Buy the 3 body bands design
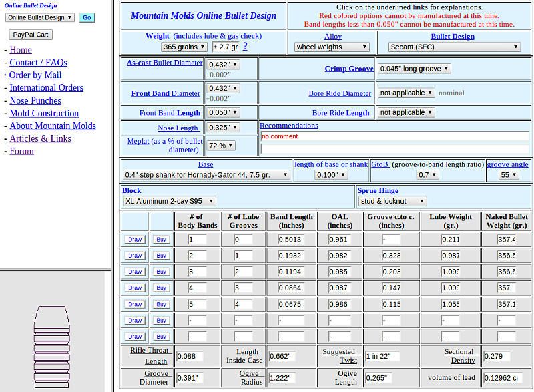The width and height of the screenshot is (534, 392). point(161,272)
